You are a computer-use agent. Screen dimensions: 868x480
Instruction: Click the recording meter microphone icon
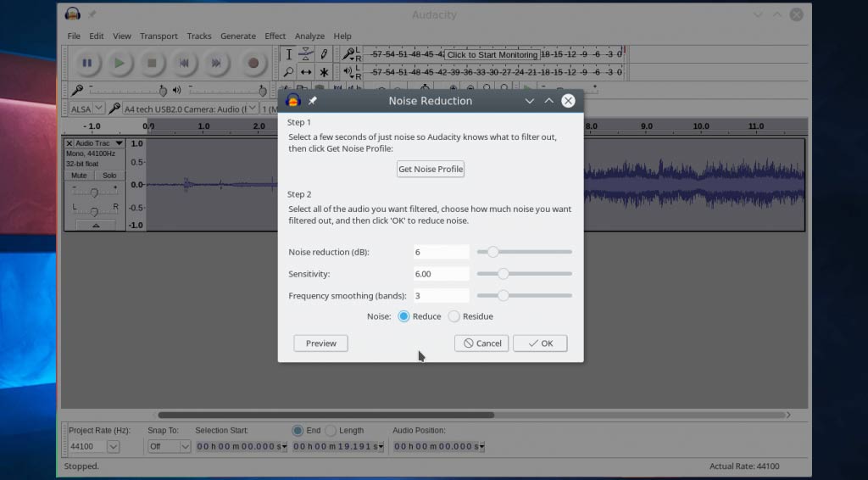[348, 53]
